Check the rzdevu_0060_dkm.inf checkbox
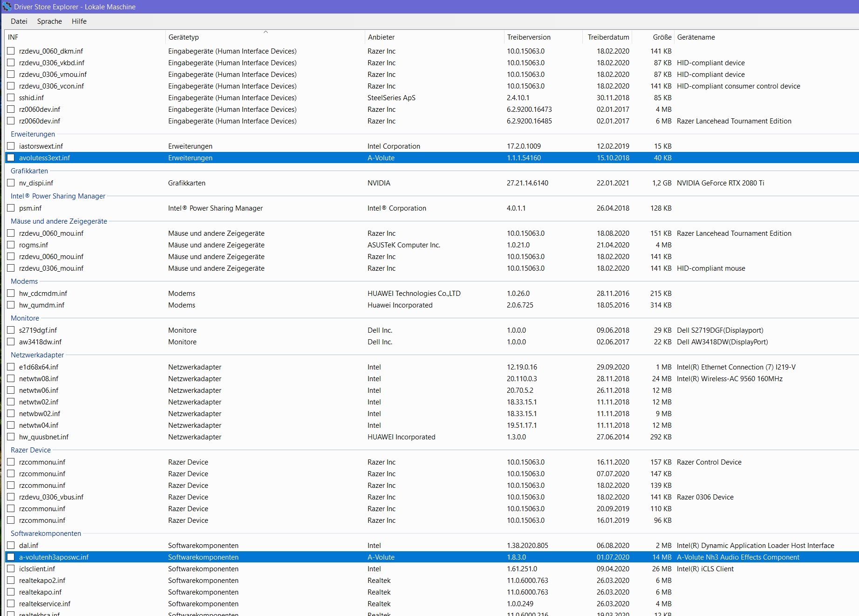859x616 pixels. [x=11, y=51]
